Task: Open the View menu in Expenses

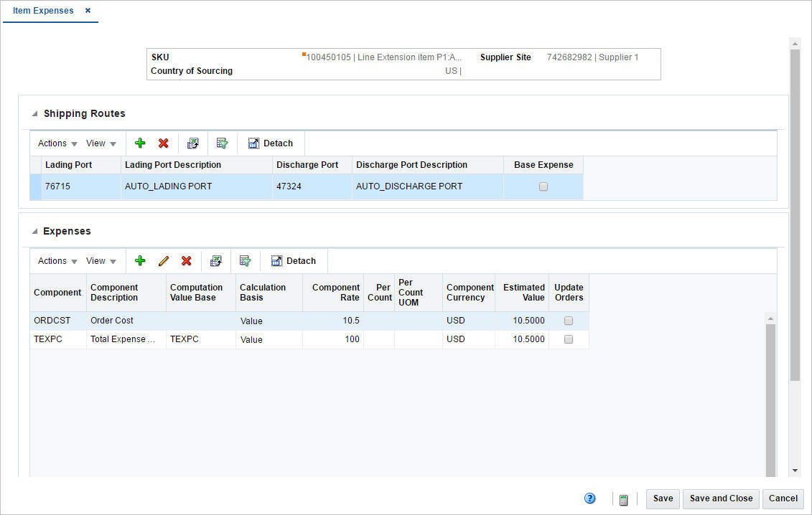Action: point(101,261)
